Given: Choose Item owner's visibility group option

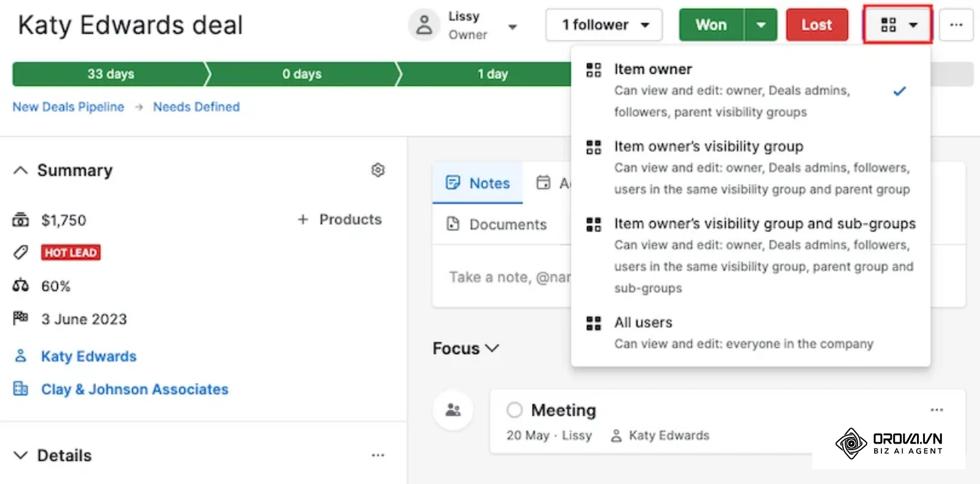Looking at the screenshot, I should point(750,167).
